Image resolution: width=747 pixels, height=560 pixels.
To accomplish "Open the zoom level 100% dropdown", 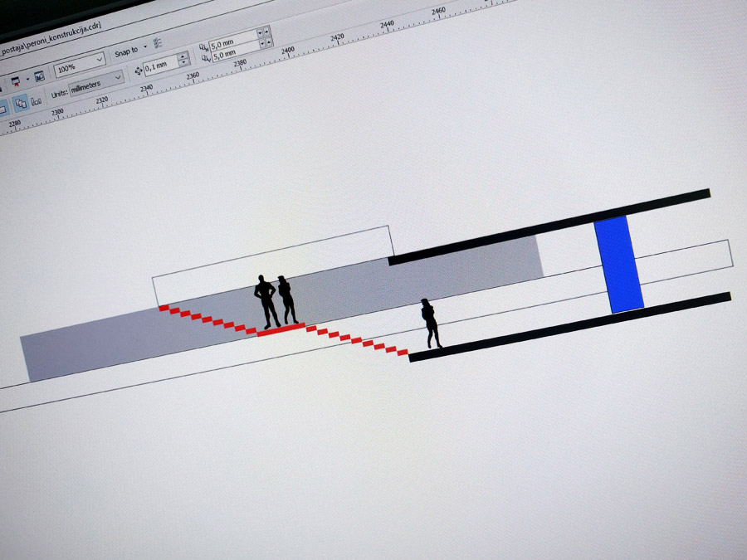I will coord(100,60).
